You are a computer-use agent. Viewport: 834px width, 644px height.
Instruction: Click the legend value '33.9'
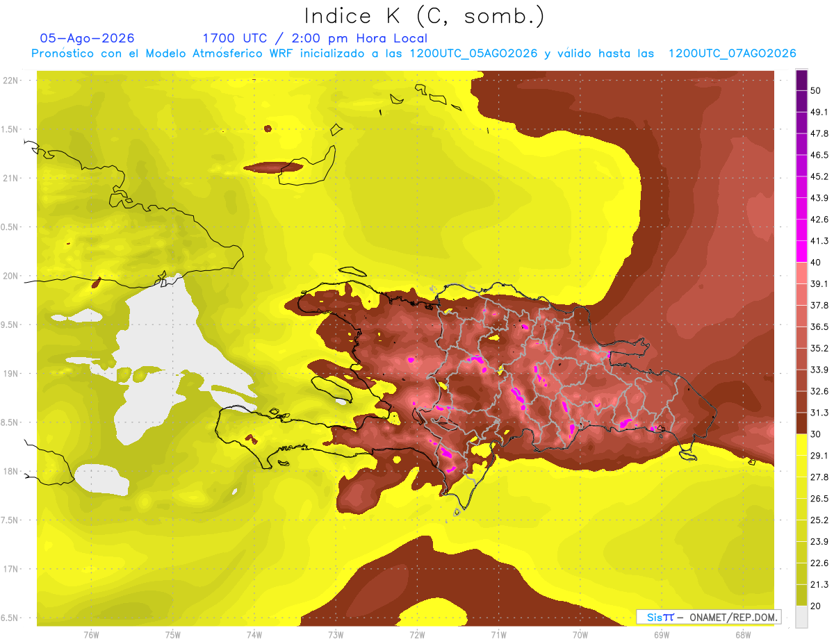[819, 370]
